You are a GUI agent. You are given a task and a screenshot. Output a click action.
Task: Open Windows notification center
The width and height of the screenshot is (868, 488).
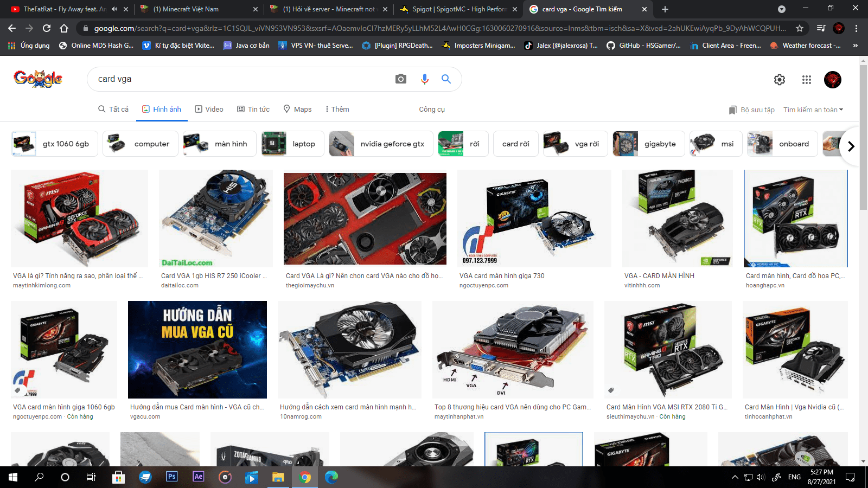[x=850, y=477]
